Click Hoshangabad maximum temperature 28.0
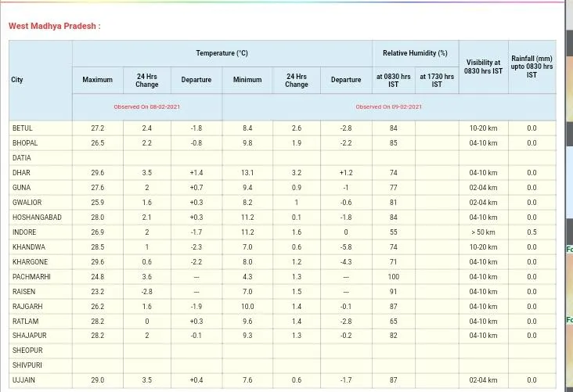This screenshot has height=392, width=573. click(x=98, y=218)
